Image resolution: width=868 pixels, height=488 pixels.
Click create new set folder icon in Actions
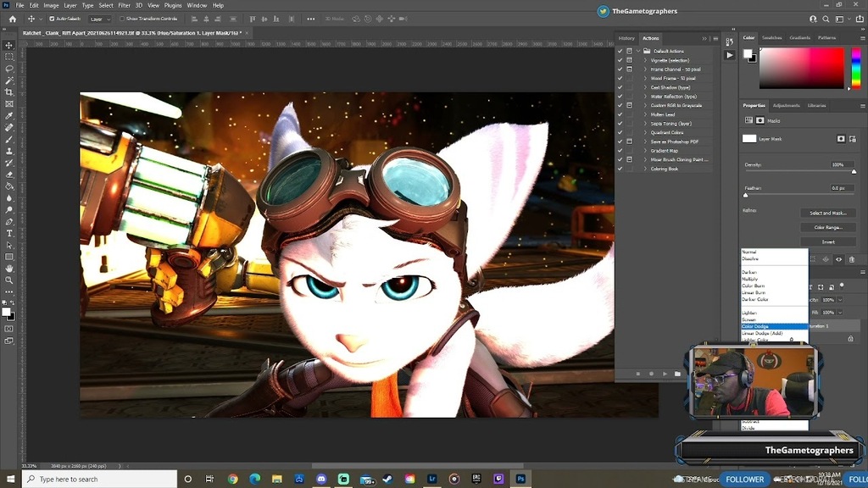pos(677,374)
